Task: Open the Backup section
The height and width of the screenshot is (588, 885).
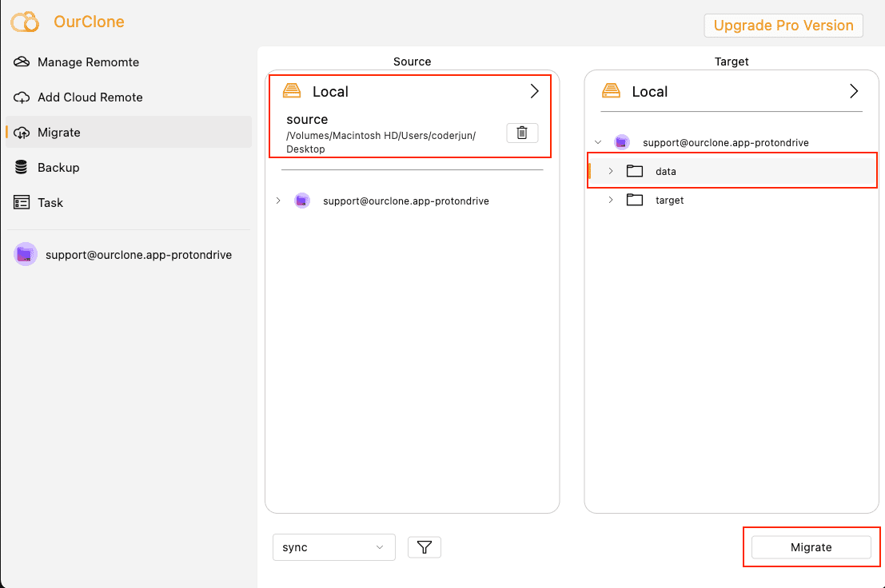Action: [129, 168]
